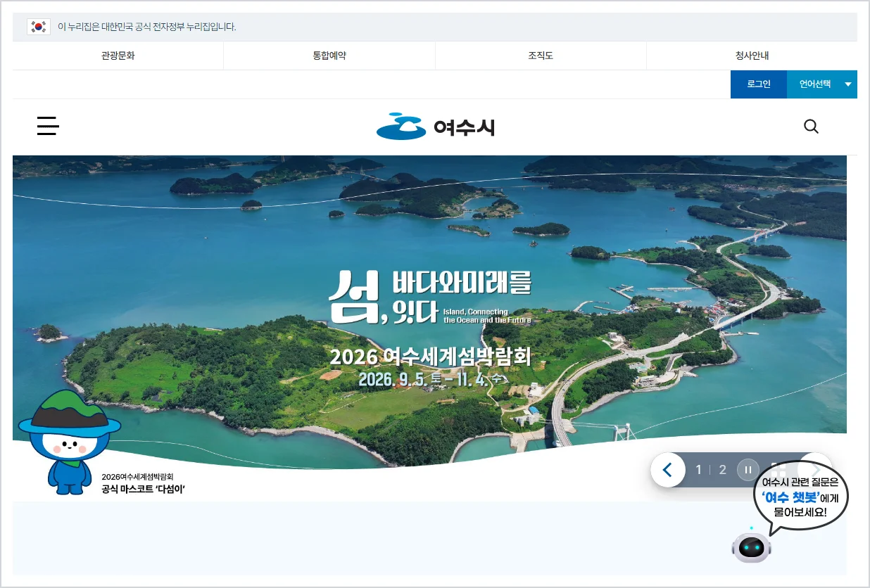Go to the 여수시 logo home link
870x588 pixels.
click(436, 127)
